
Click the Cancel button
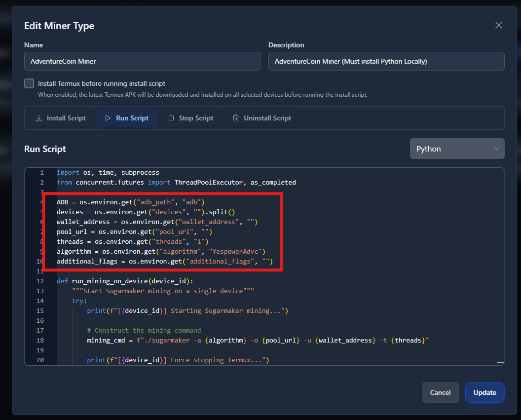click(440, 392)
